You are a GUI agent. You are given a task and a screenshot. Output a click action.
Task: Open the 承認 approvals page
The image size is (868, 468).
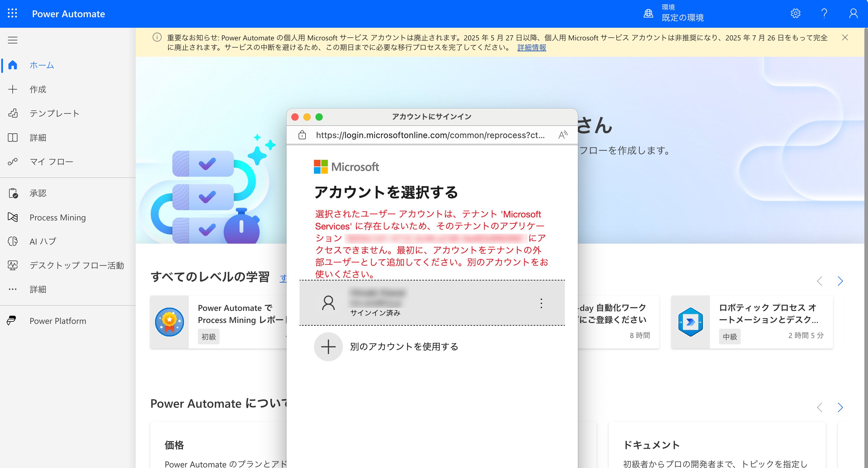coord(38,193)
